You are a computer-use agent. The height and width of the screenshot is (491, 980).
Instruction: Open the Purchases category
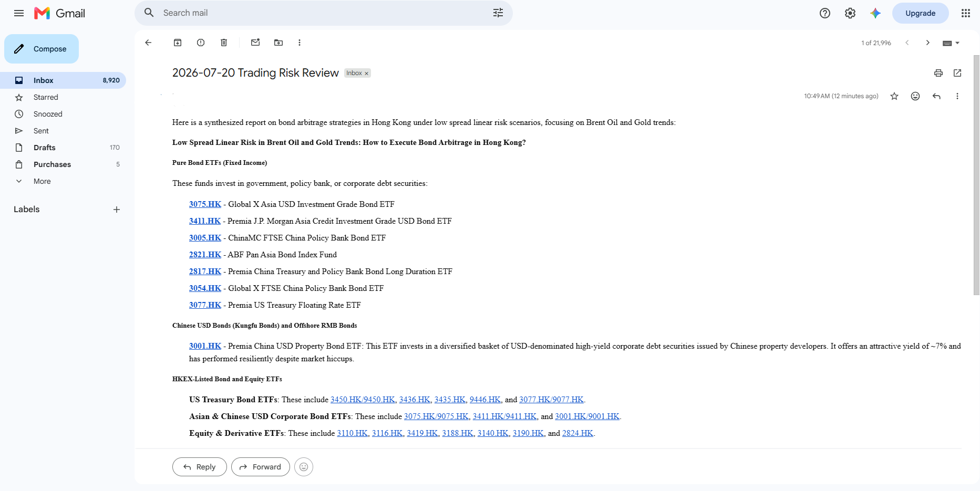point(63,164)
